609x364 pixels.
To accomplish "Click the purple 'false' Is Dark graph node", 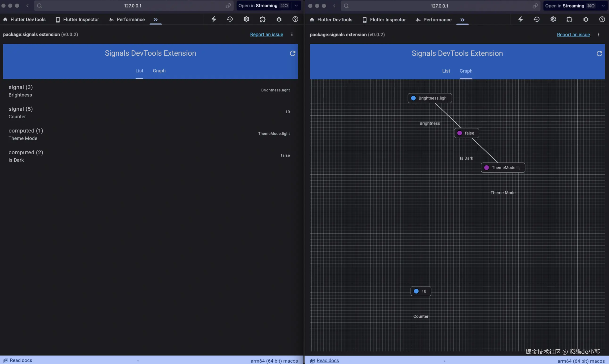I will point(466,133).
